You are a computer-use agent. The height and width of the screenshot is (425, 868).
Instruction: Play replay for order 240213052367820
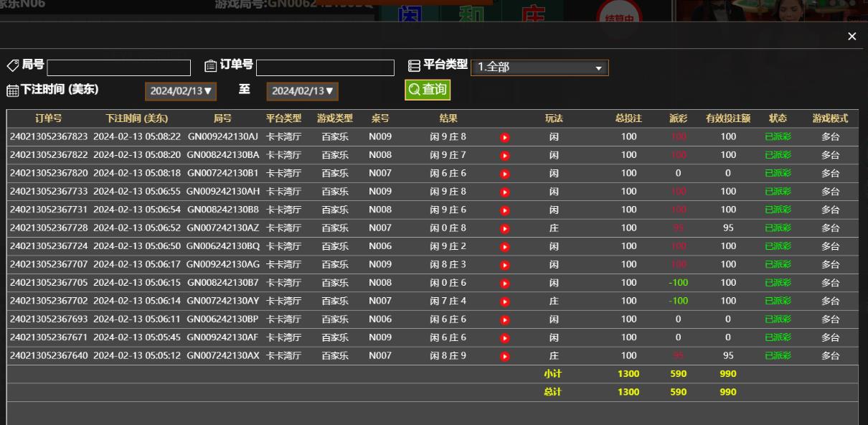[x=505, y=174]
